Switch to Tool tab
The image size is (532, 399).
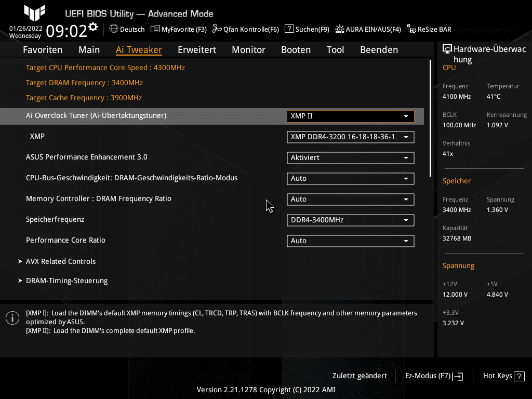click(335, 49)
